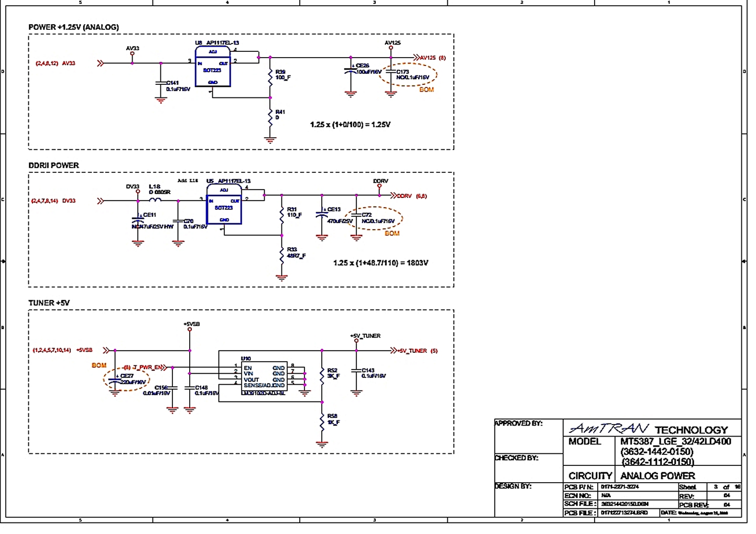756x534 pixels.
Task: Pick the R41 resistor symbol
Action: [x=270, y=118]
